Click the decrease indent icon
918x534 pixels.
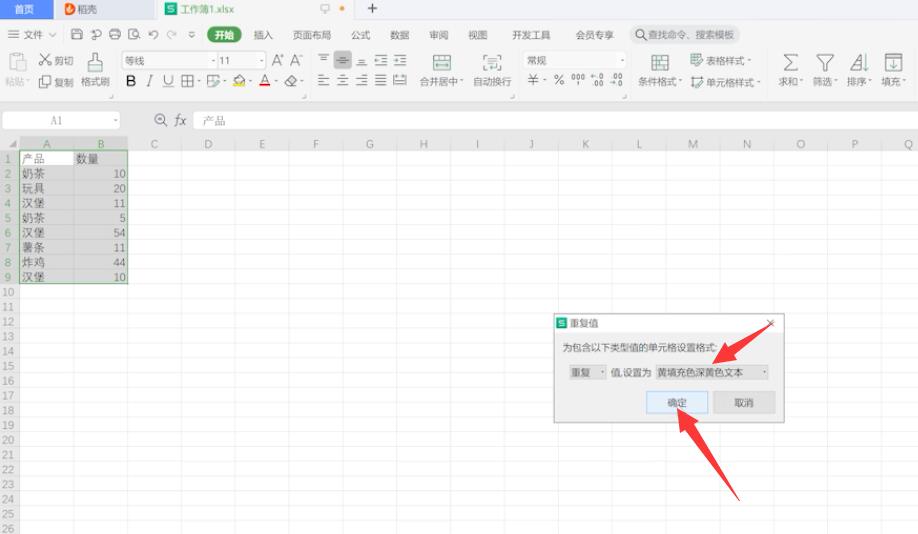pyautogui.click(x=381, y=60)
